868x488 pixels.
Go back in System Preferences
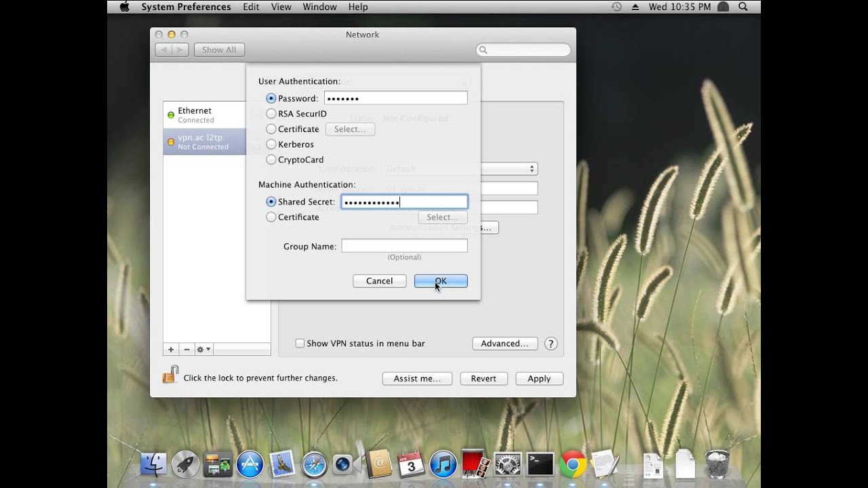[163, 49]
